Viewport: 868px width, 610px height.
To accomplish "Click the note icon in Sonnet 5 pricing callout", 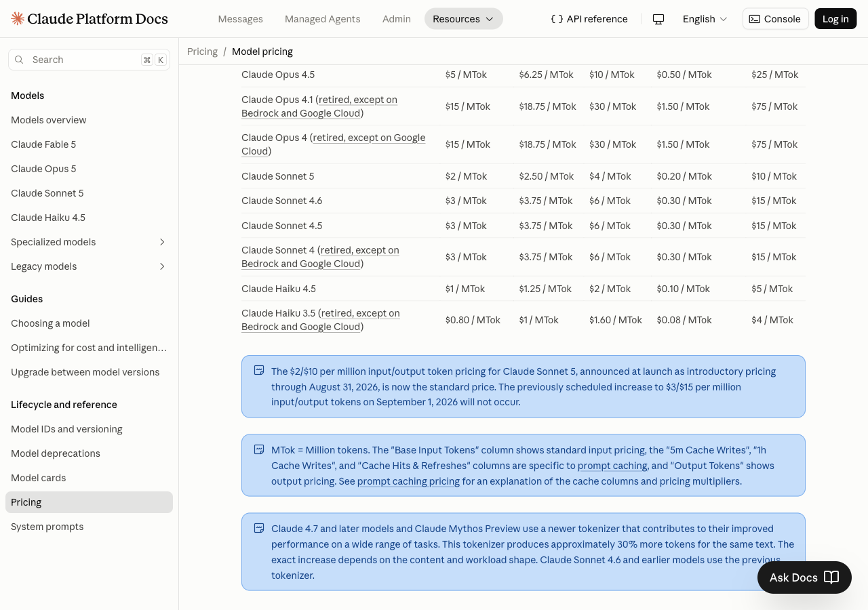I will [x=259, y=371].
